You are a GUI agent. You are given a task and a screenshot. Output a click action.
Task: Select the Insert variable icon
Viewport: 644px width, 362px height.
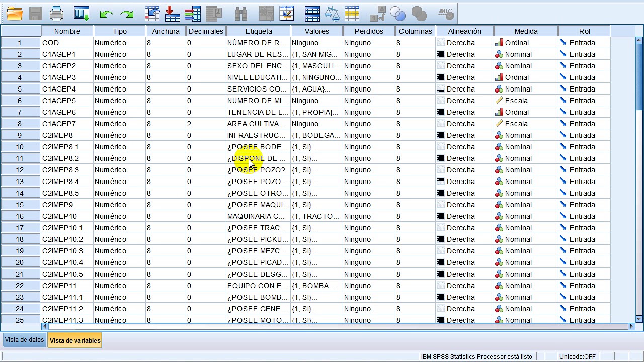(x=286, y=14)
